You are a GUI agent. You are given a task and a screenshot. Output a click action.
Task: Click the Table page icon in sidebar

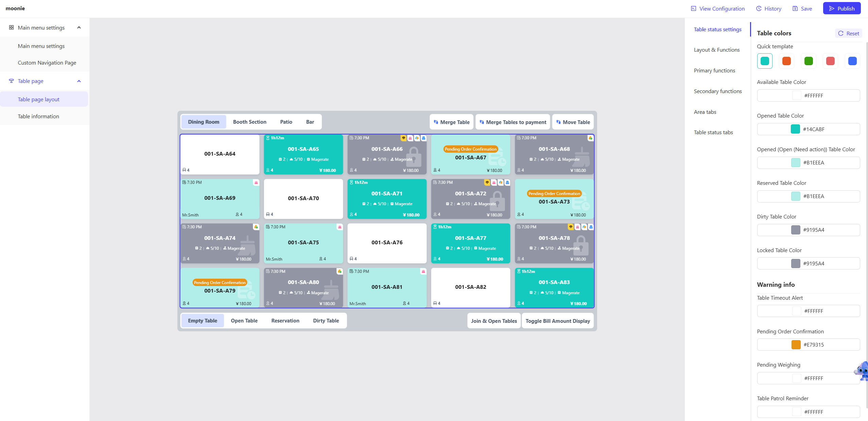(11, 81)
